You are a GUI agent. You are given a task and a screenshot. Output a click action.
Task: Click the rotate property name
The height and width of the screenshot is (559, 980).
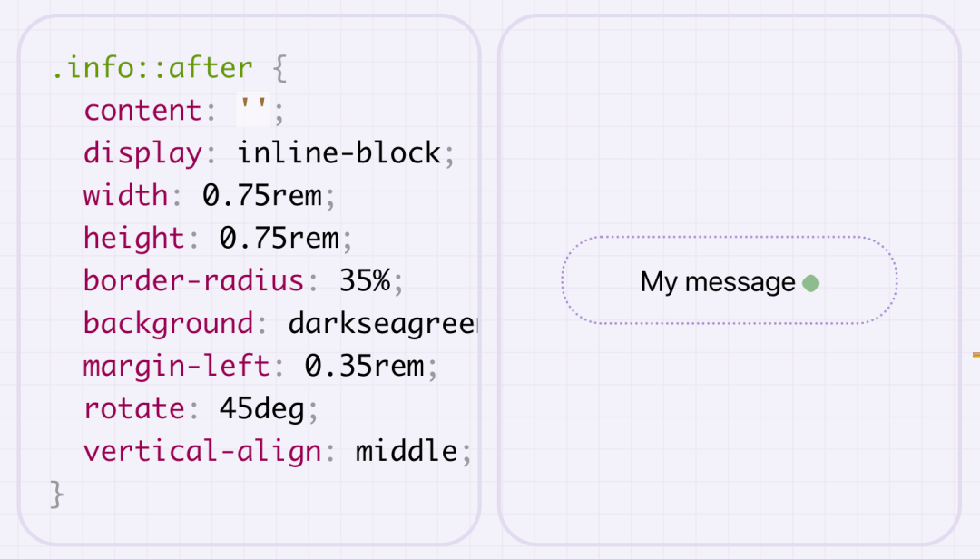pyautogui.click(x=134, y=409)
